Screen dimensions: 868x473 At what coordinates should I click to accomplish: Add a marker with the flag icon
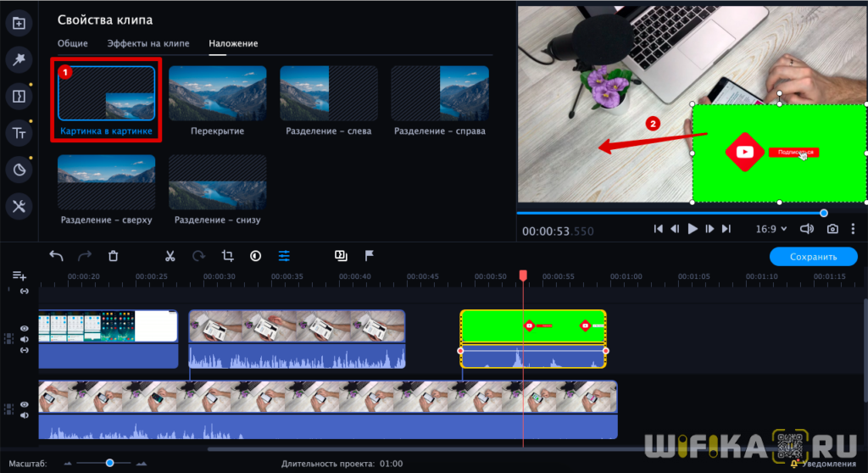point(370,256)
